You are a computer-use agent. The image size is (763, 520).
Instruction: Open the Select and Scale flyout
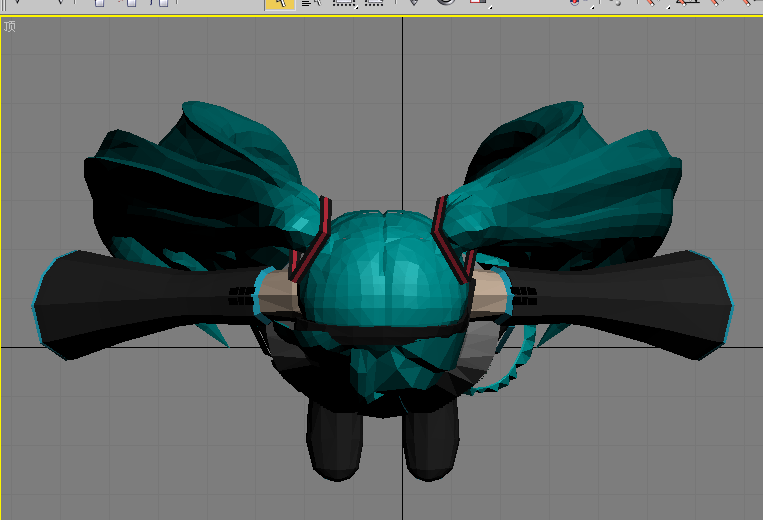click(x=480, y=3)
